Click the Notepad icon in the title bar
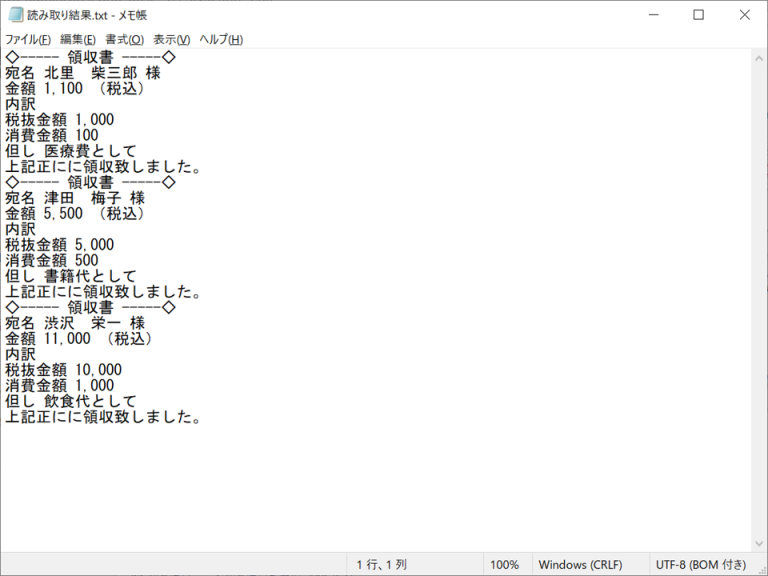 (15, 15)
